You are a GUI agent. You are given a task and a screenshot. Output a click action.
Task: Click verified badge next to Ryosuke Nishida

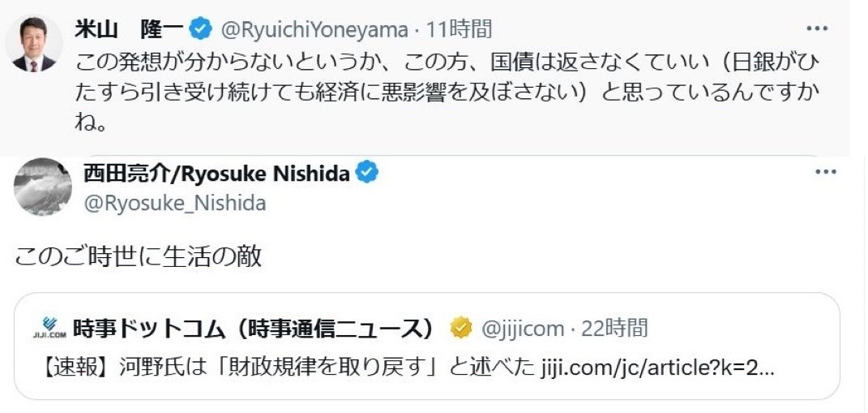tap(368, 173)
